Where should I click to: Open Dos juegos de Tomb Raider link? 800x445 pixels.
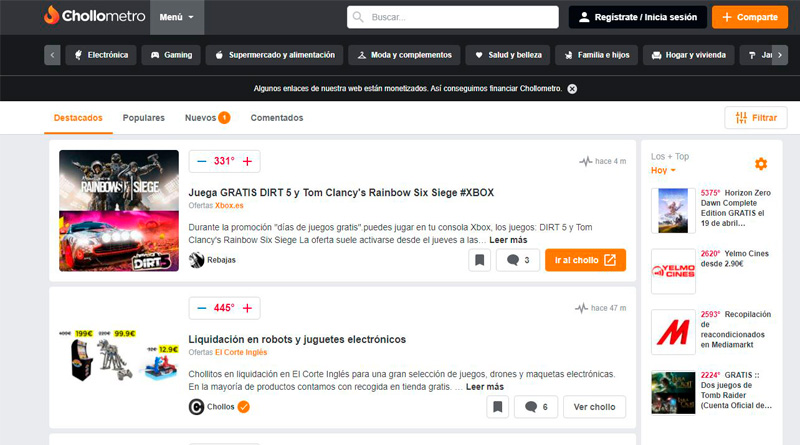coord(736,390)
